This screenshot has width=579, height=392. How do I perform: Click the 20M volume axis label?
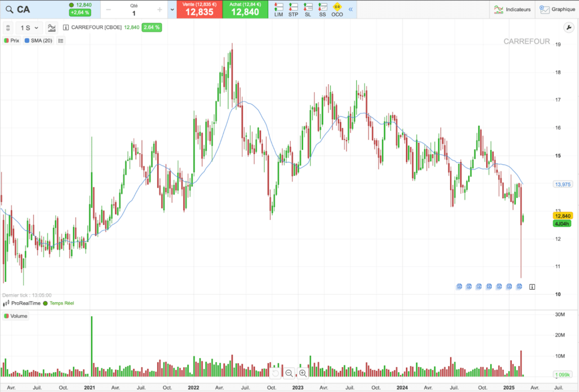pos(560,335)
